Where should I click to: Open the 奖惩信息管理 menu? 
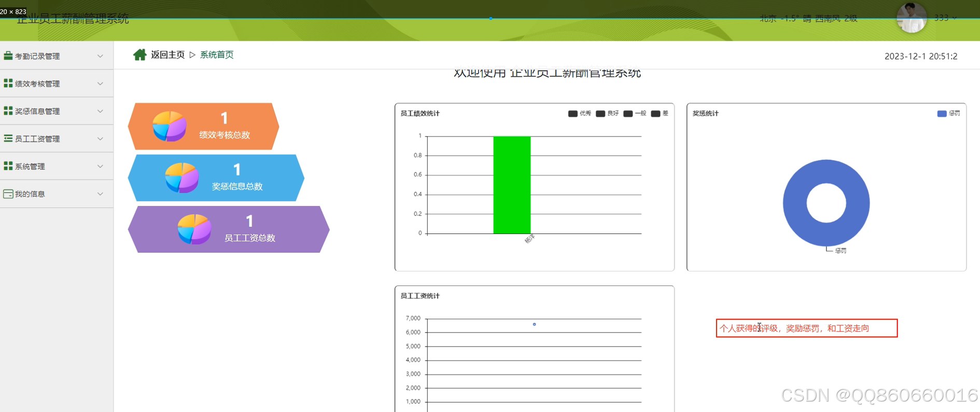pyautogui.click(x=57, y=111)
